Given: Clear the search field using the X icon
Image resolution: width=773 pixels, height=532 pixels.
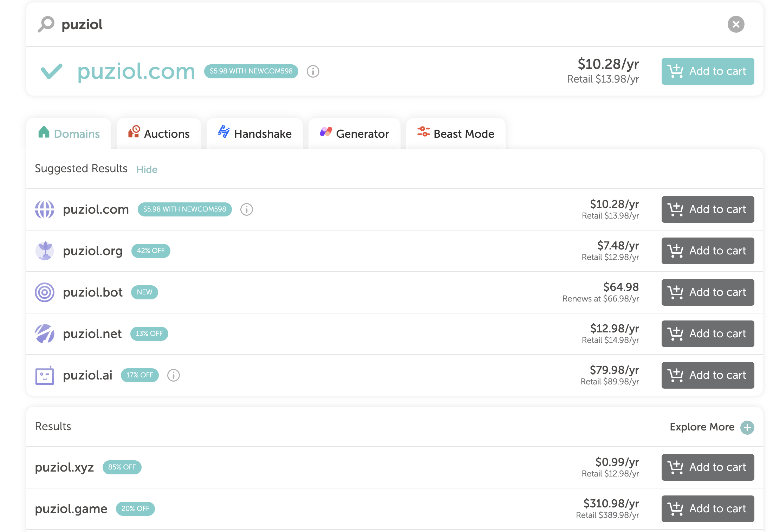Looking at the screenshot, I should point(736,24).
